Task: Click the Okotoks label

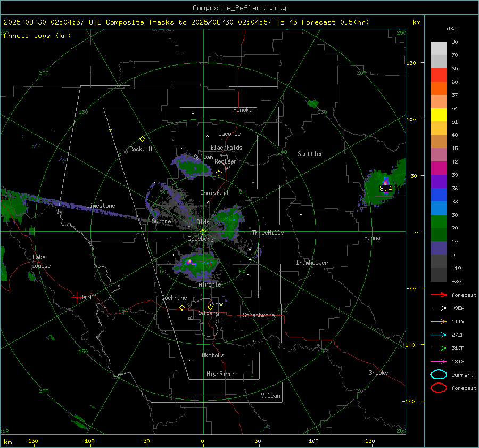Action: pos(213,355)
